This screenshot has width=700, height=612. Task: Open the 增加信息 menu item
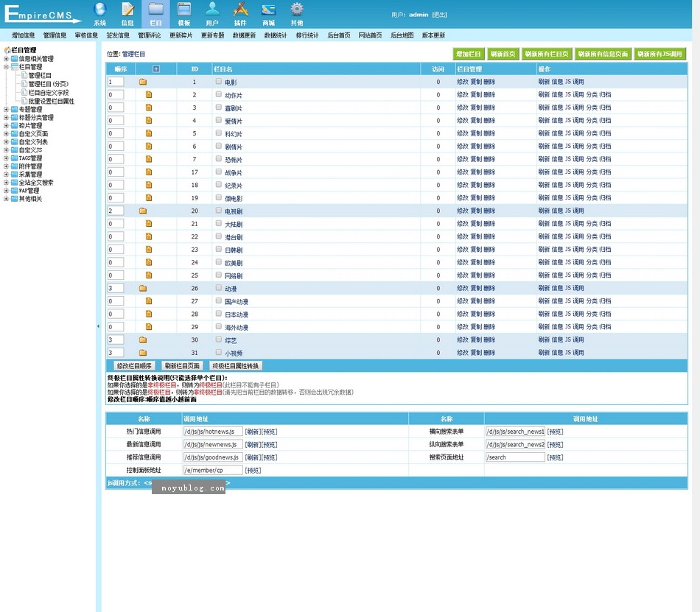point(24,35)
